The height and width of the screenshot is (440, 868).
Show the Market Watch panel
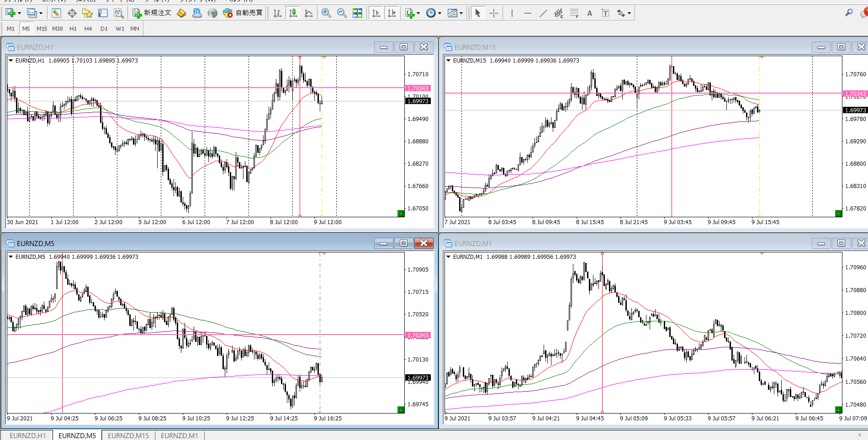click(x=56, y=13)
